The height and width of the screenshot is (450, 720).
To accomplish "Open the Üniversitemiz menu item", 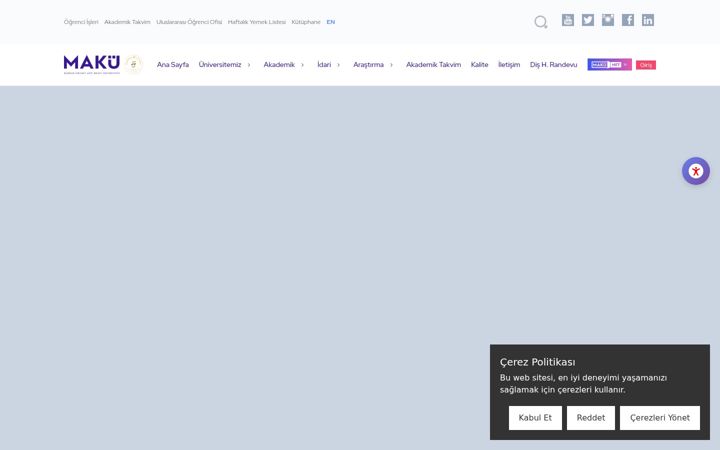I will [x=219, y=65].
